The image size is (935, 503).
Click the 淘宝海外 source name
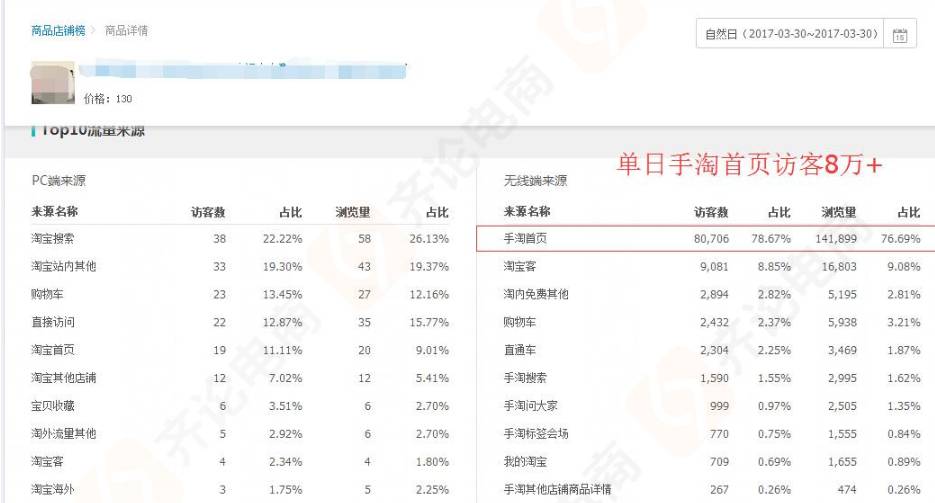click(x=53, y=489)
